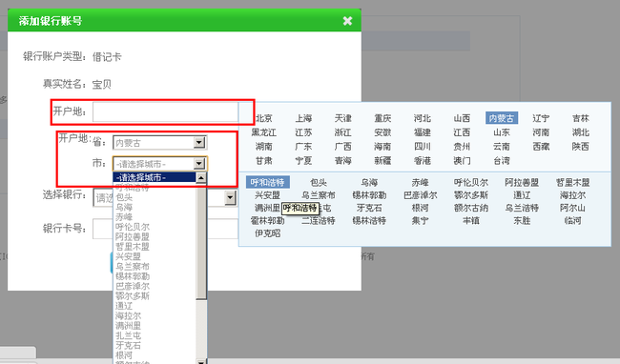This screenshot has height=364, width=620.
Task: Choose 阿拉善盟 in the city dropdown list
Action: (133, 236)
